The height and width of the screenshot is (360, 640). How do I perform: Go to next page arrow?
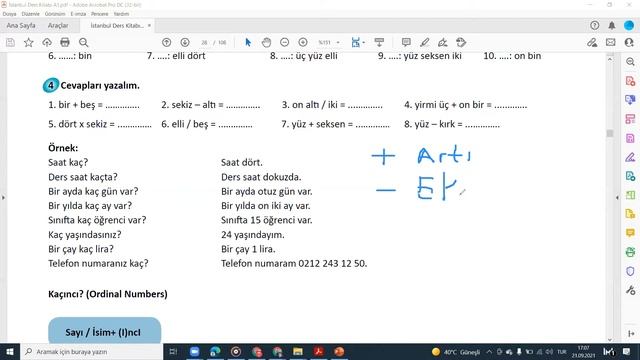tap(185, 42)
